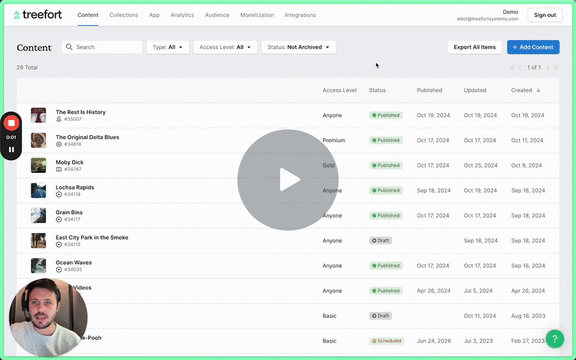The image size is (576, 360).
Task: Pause the recording in the recorder widget
Action: point(11,150)
